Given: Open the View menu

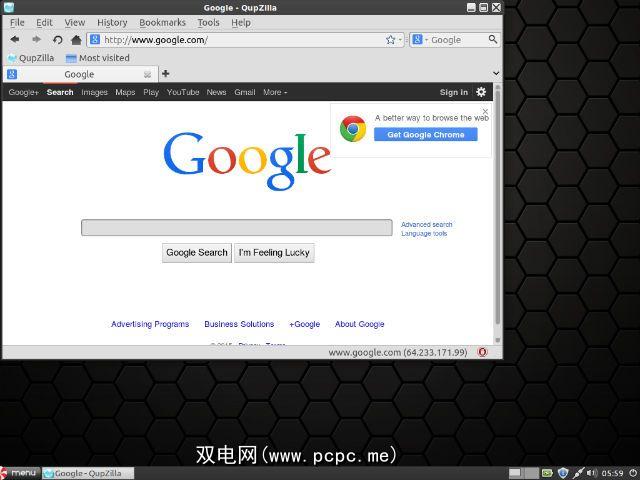Looking at the screenshot, I should [x=75, y=23].
